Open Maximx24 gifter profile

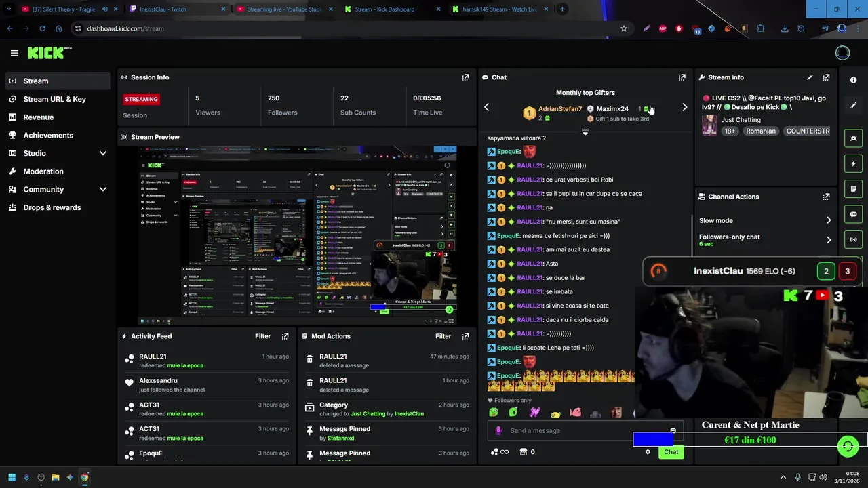point(612,109)
